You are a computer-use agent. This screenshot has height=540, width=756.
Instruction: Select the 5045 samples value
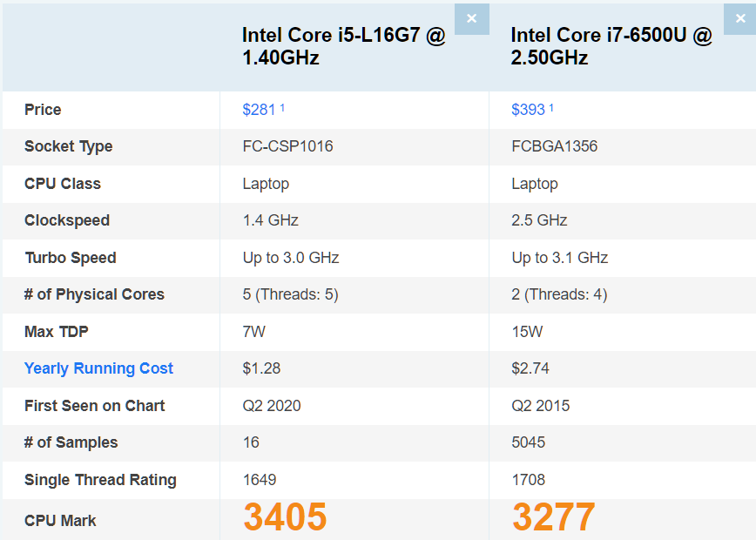click(529, 442)
